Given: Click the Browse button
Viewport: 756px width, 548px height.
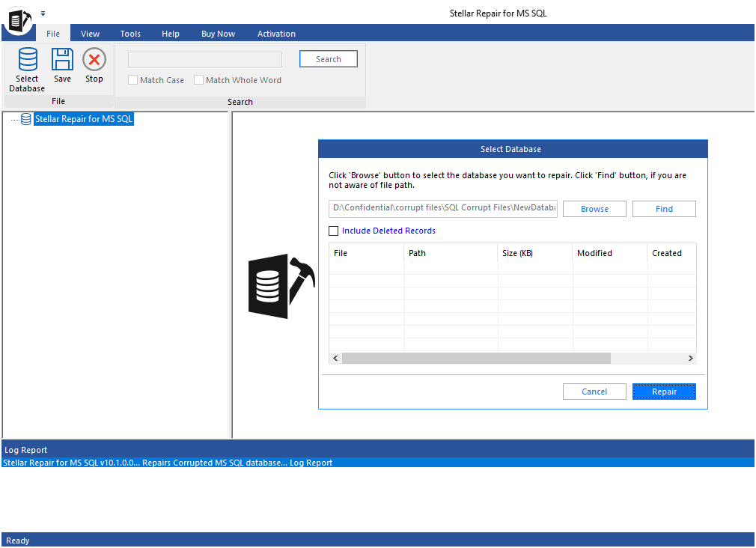Looking at the screenshot, I should click(x=594, y=209).
